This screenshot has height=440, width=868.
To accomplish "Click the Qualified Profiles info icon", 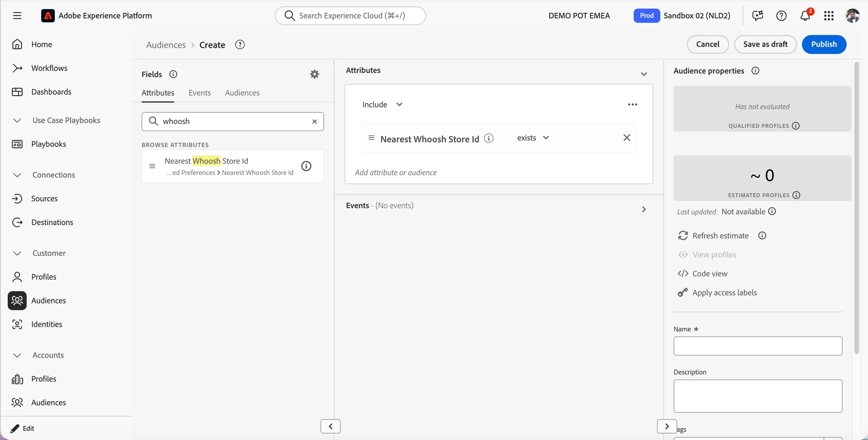I will pos(795,125).
